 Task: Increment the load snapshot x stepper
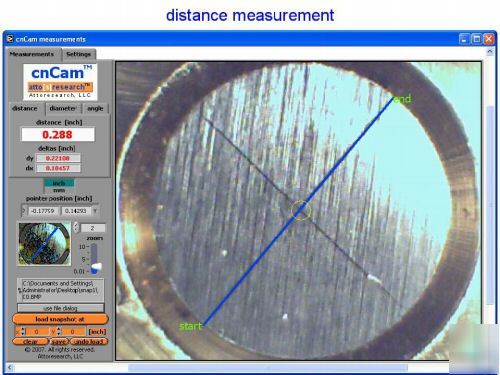tap(23, 329)
